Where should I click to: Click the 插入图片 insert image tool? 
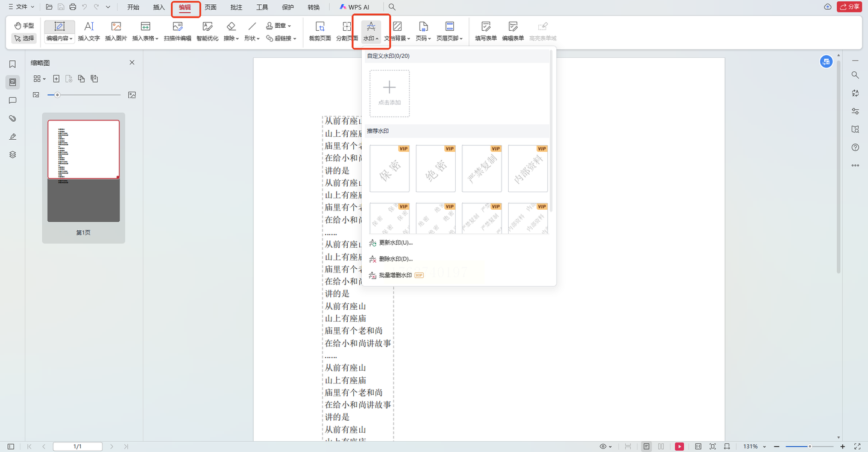[116, 31]
